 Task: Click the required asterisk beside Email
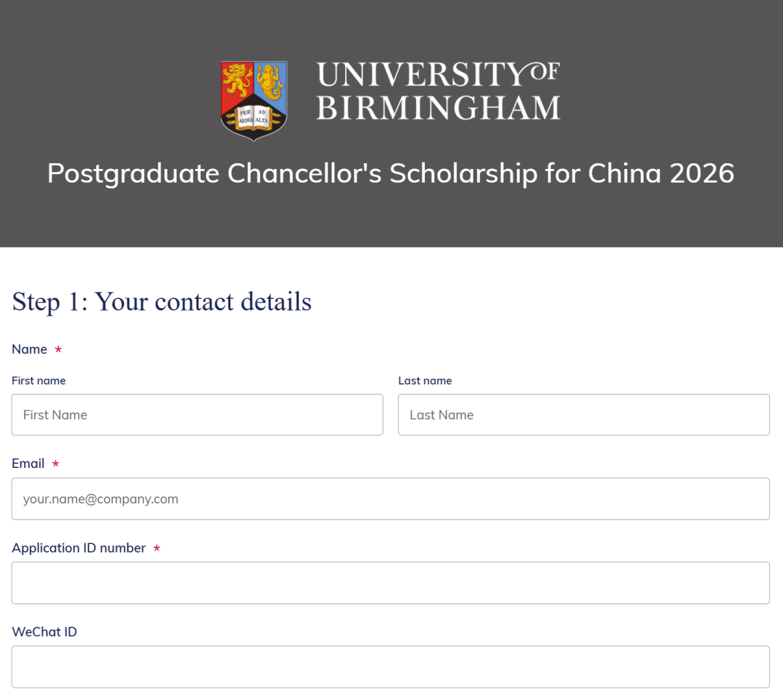point(56,463)
